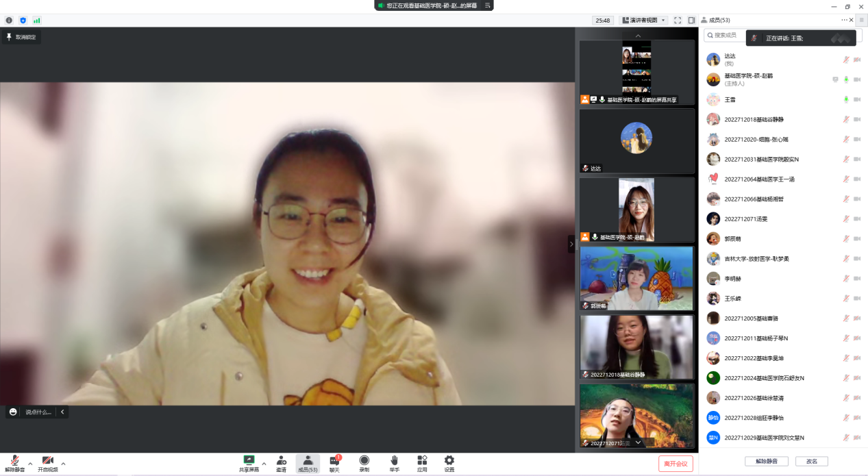Click the leave meeting (离开会议) button
The image size is (868, 476).
675,464
